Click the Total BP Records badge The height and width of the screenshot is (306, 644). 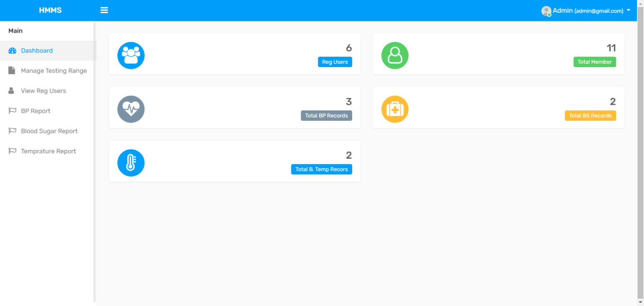pyautogui.click(x=326, y=115)
